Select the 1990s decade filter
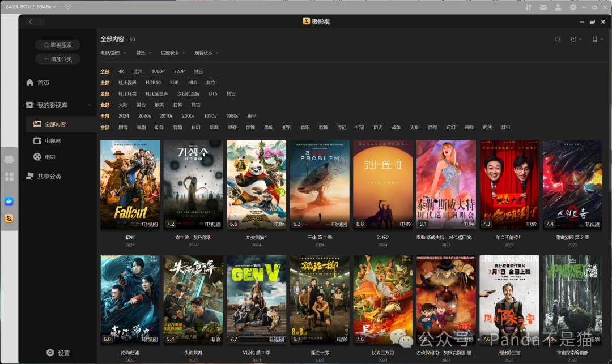 210,115
